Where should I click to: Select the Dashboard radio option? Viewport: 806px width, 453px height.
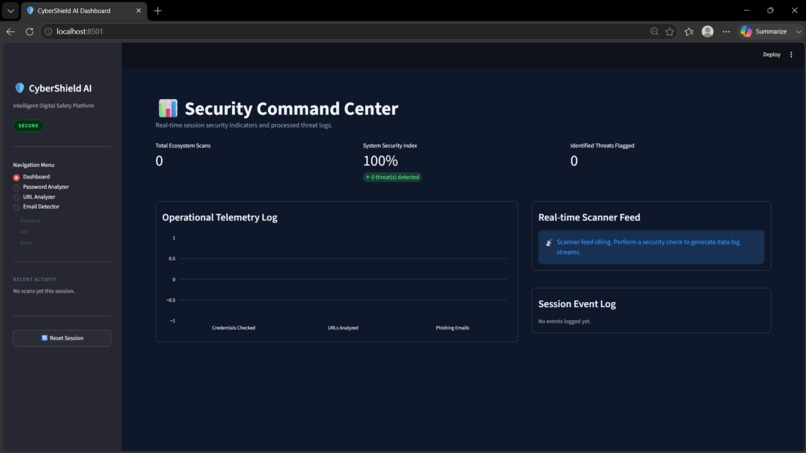(x=32, y=177)
